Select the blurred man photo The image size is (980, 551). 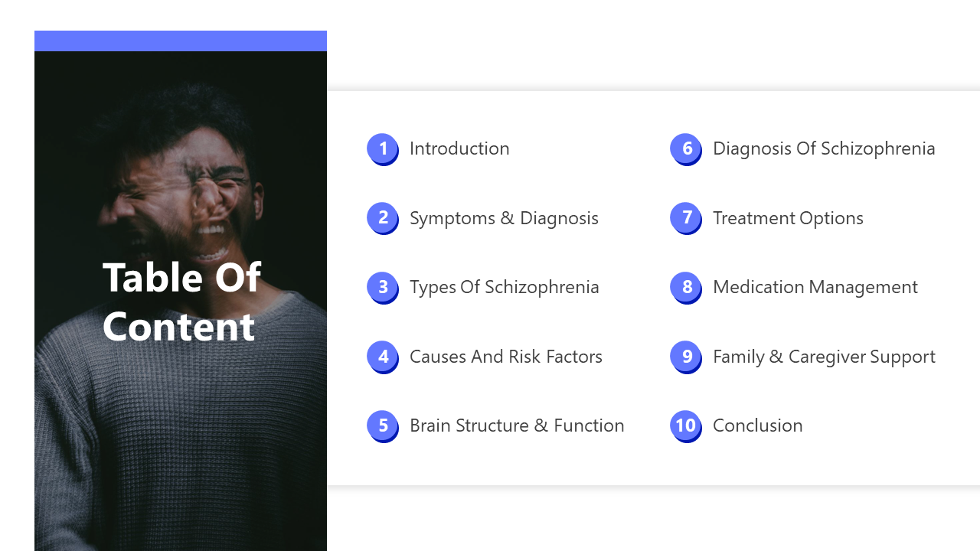click(x=181, y=301)
